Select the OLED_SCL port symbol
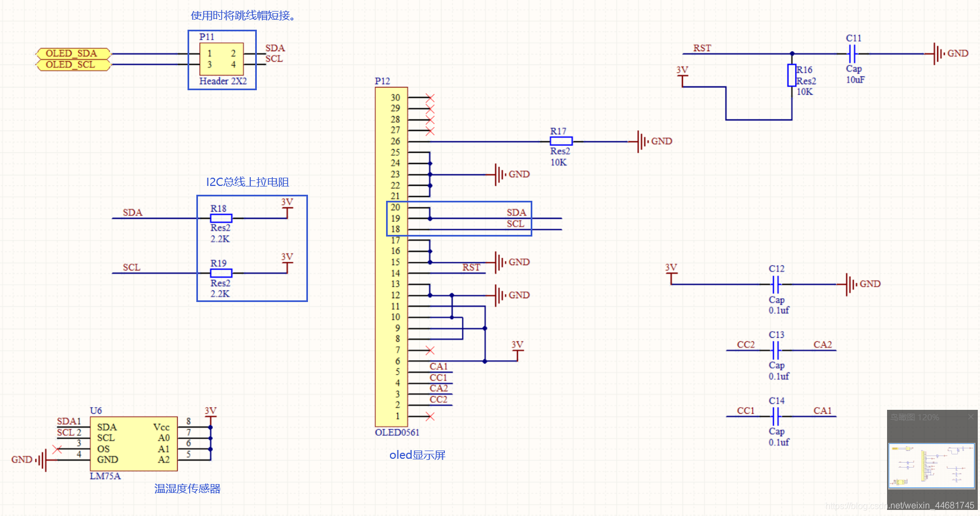980x516 pixels. 73,65
